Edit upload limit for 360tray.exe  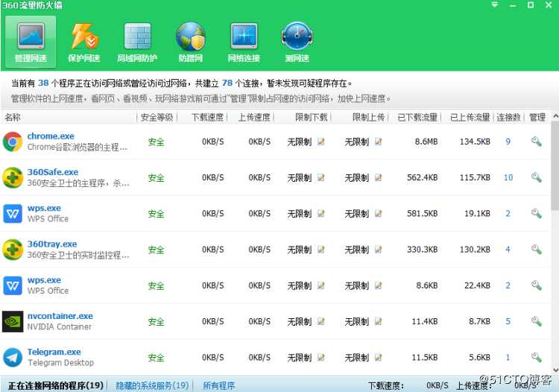pyautogui.click(x=378, y=249)
